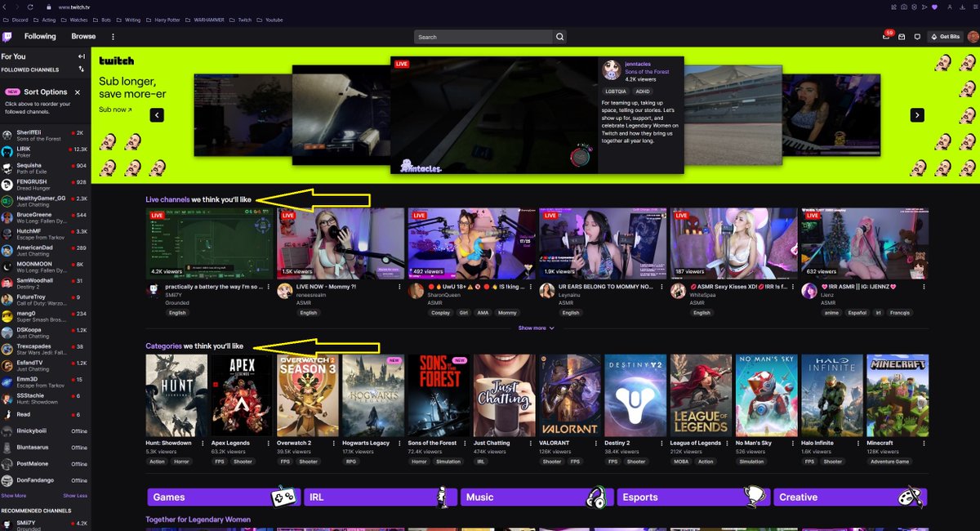This screenshot has height=531, width=980.
Task: Go to previous carousel stream with left arrow
Action: [x=157, y=115]
